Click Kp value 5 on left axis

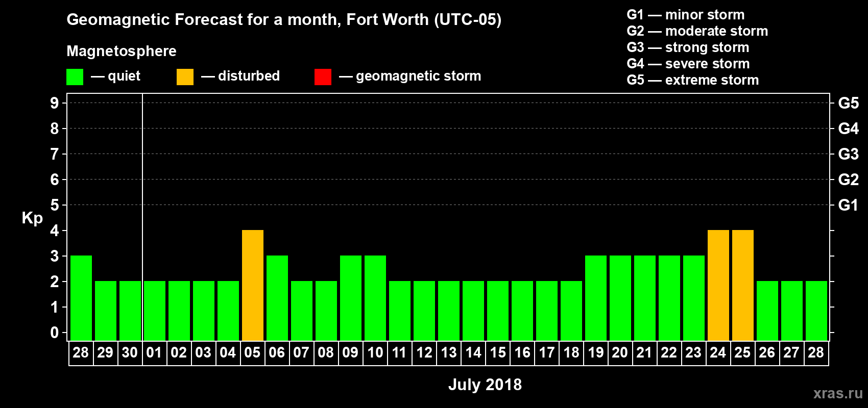(55, 205)
